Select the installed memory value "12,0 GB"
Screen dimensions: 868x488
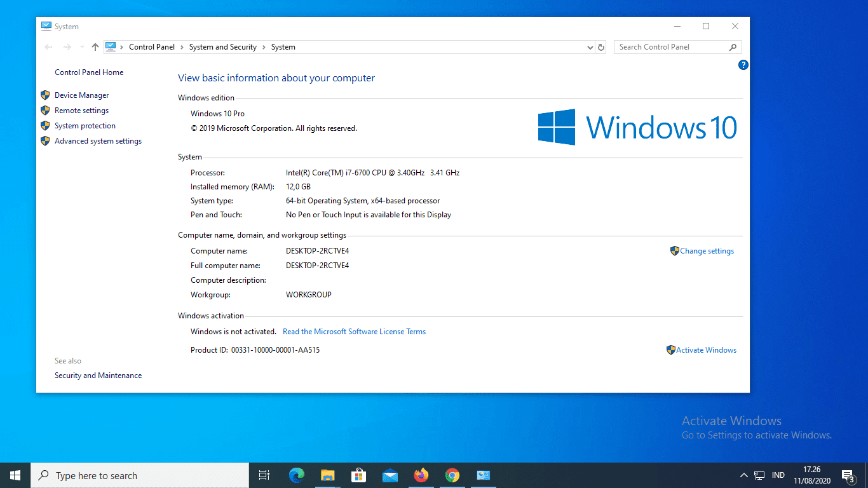298,187
